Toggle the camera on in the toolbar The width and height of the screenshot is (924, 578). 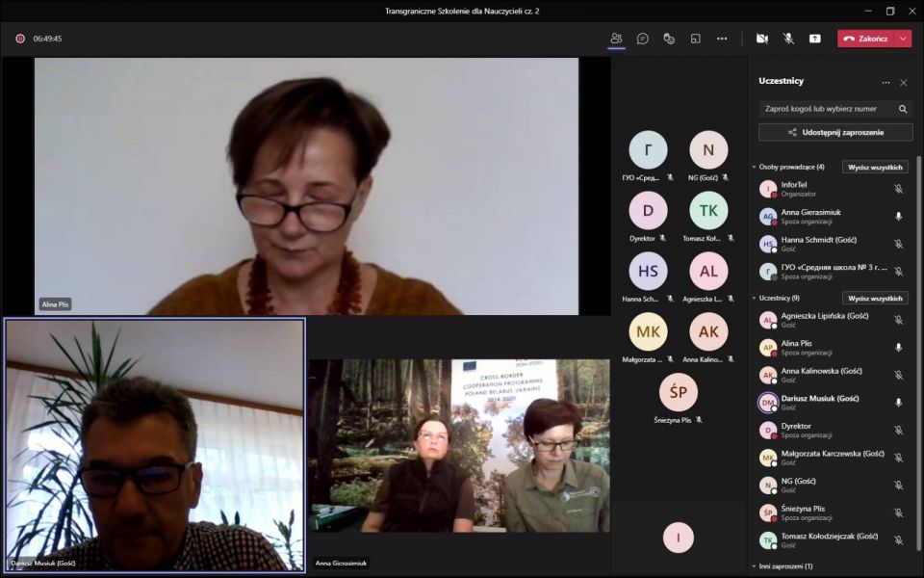761,39
